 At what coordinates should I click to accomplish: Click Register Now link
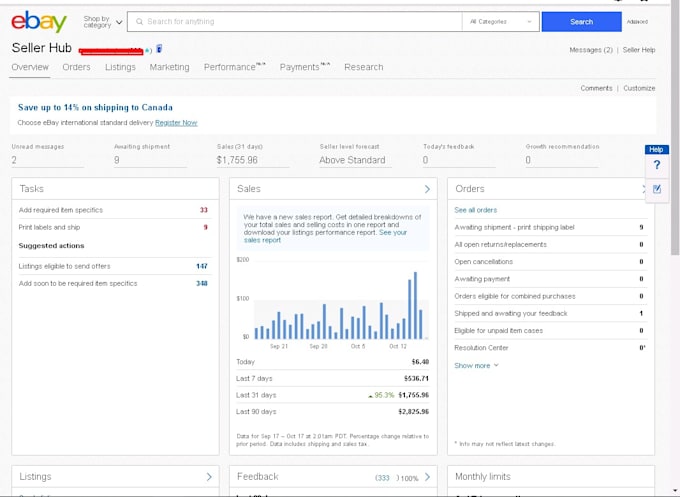coord(176,123)
